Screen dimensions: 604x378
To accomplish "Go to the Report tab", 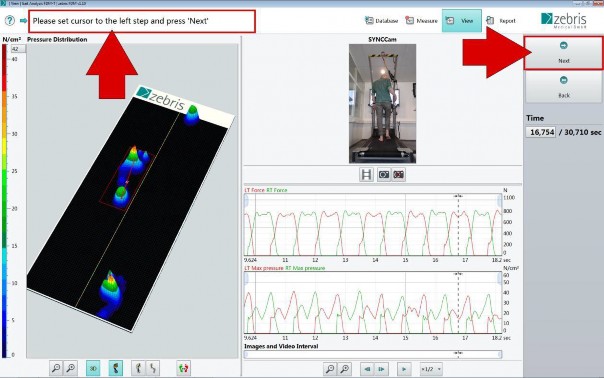I will coord(501,21).
